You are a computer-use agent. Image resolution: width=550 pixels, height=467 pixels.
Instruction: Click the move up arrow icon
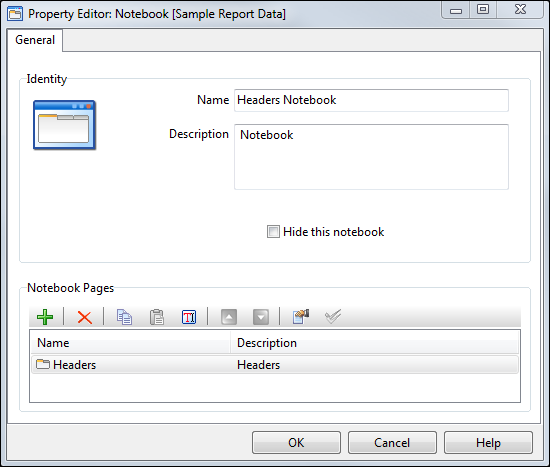coord(229,317)
